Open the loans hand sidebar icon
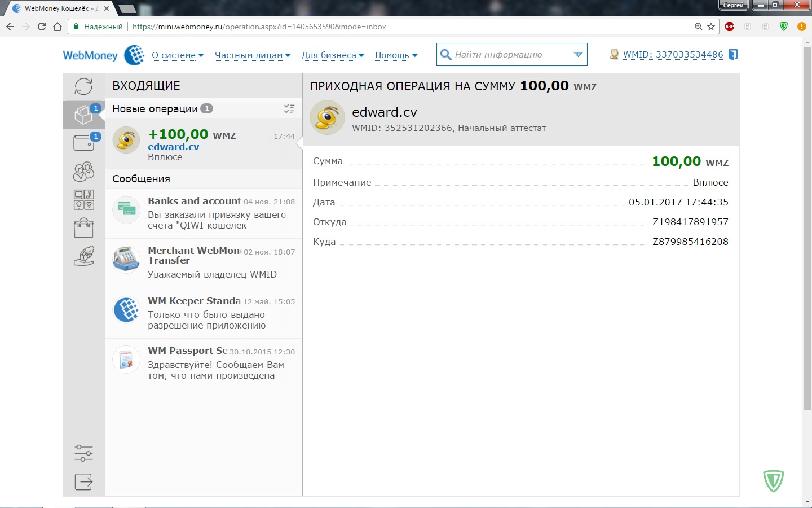 pos(83,256)
